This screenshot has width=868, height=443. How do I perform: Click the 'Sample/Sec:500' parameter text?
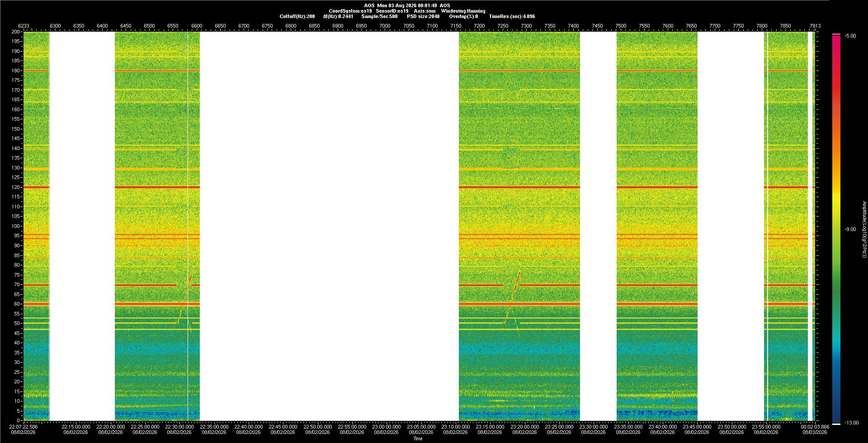click(379, 16)
